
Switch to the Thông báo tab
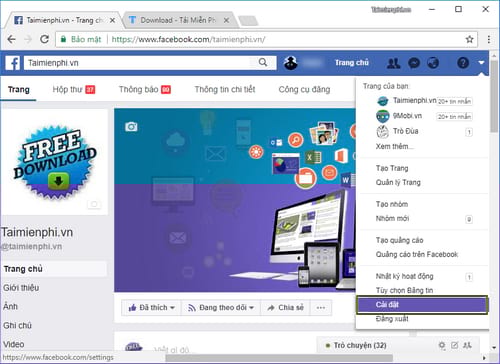tap(145, 89)
